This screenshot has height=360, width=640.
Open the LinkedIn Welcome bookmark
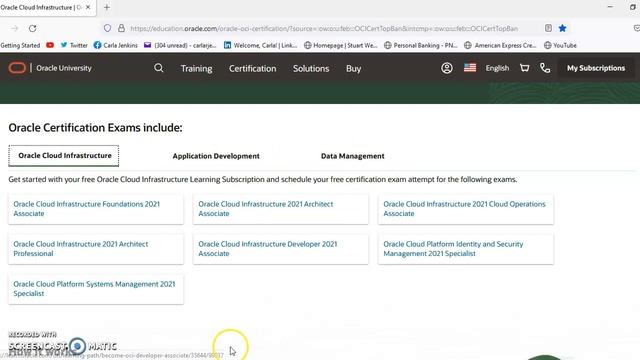[x=260, y=45]
